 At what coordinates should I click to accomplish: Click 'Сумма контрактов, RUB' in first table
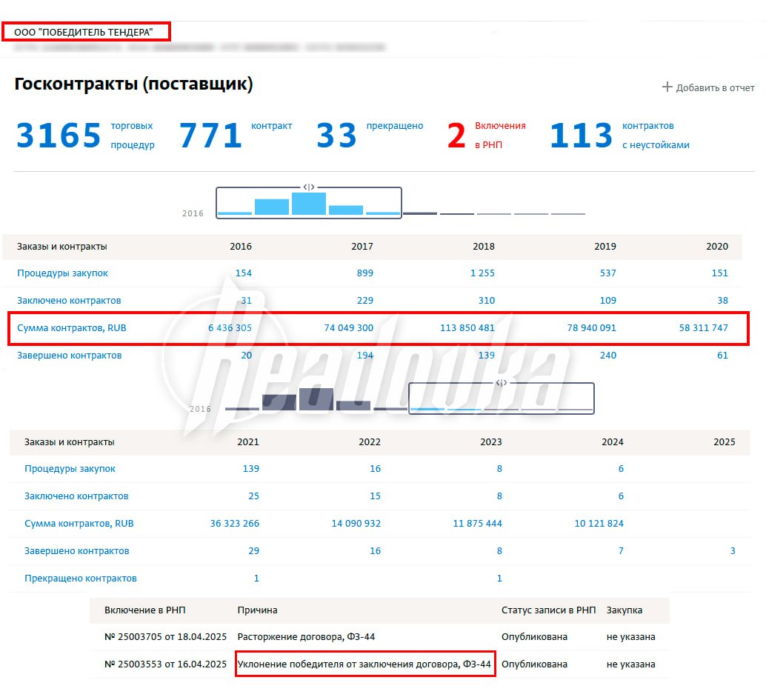coord(72,328)
